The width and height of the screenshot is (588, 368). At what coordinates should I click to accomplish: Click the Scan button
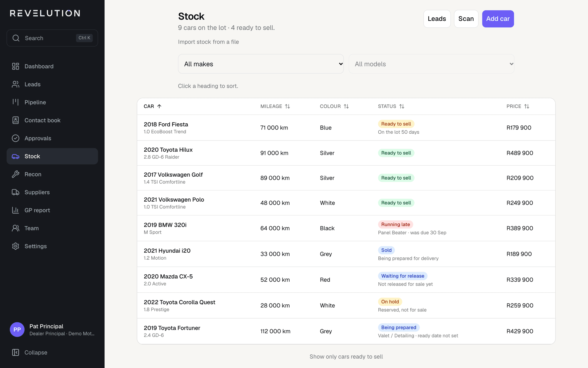point(466,19)
